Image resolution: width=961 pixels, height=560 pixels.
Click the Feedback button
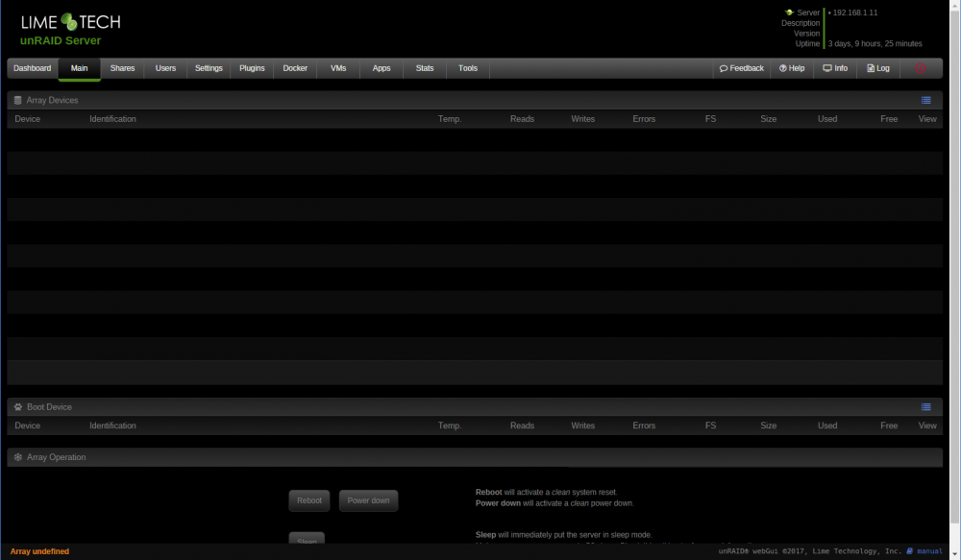[x=742, y=68]
